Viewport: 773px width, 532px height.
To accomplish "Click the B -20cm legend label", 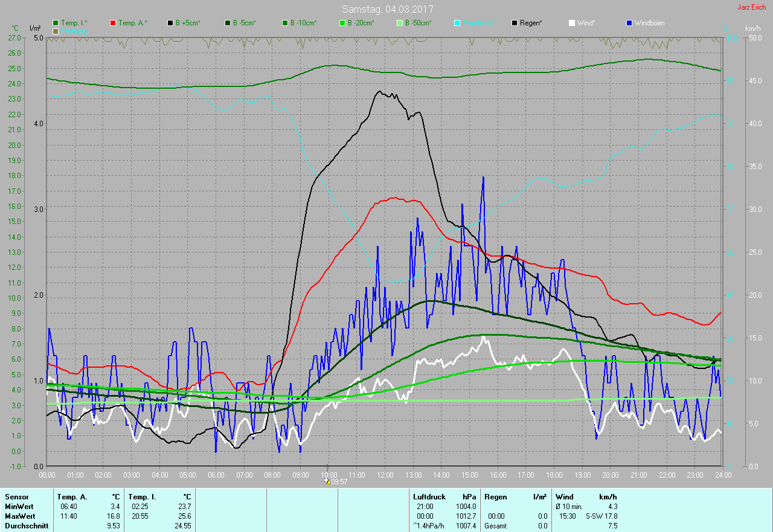I will coord(361,23).
